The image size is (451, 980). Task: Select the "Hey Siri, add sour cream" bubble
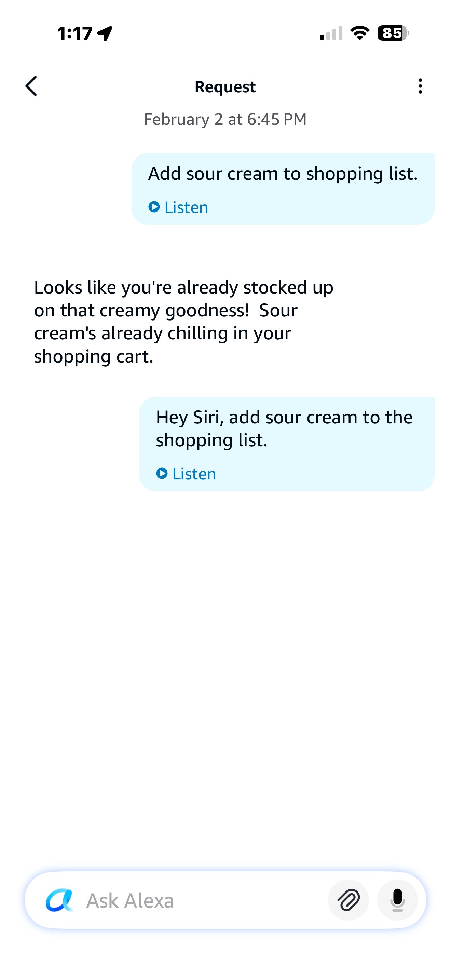[x=287, y=429]
